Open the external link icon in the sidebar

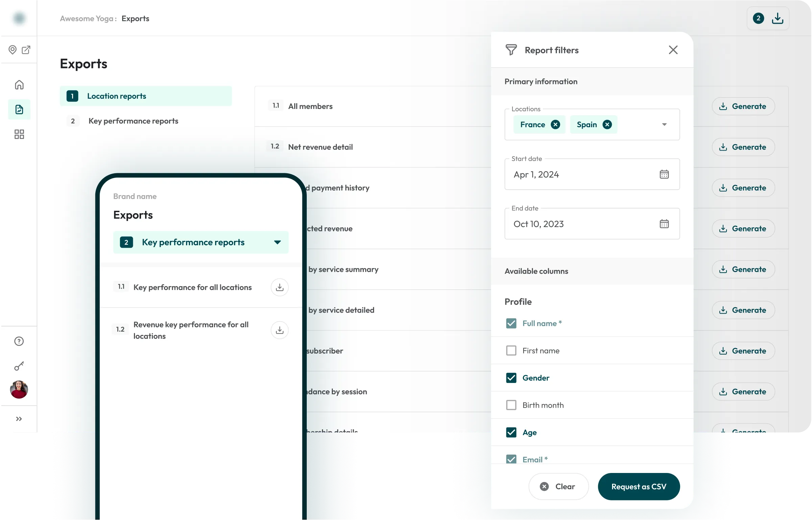pos(26,50)
